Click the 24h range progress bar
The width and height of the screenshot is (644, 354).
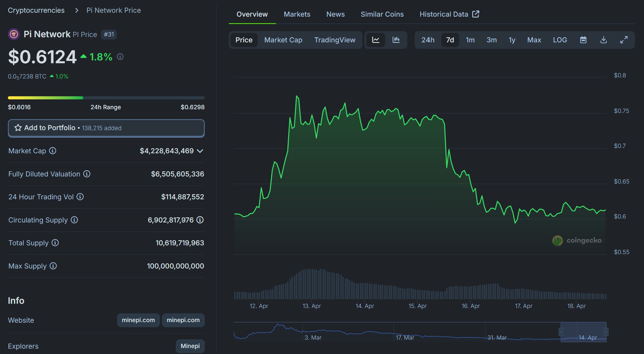(106, 98)
